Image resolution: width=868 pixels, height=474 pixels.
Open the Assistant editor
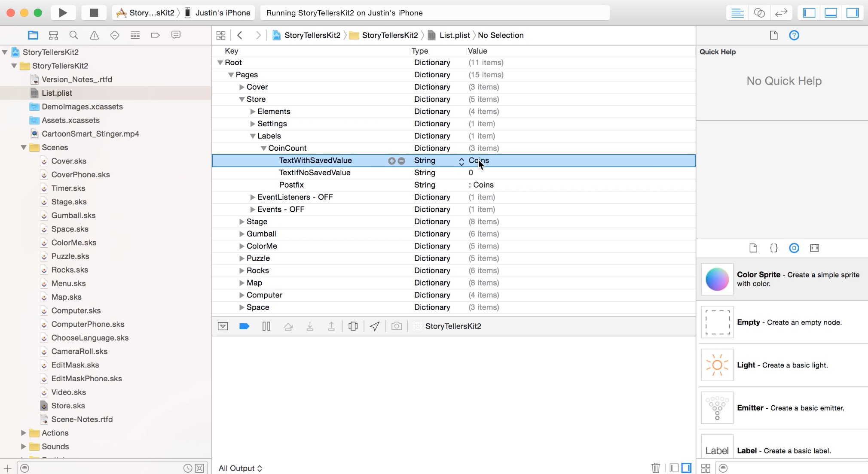[x=759, y=12]
